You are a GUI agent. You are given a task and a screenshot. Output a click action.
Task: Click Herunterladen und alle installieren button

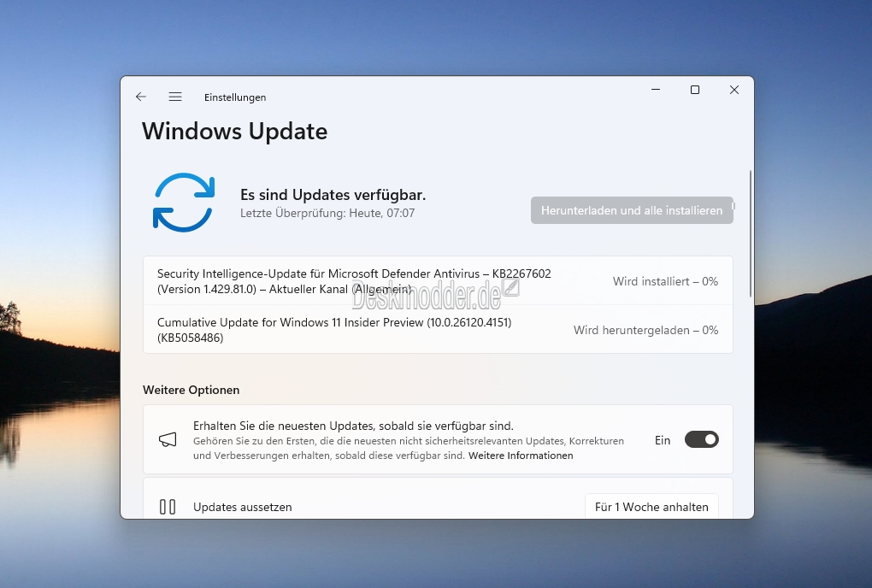(x=632, y=210)
